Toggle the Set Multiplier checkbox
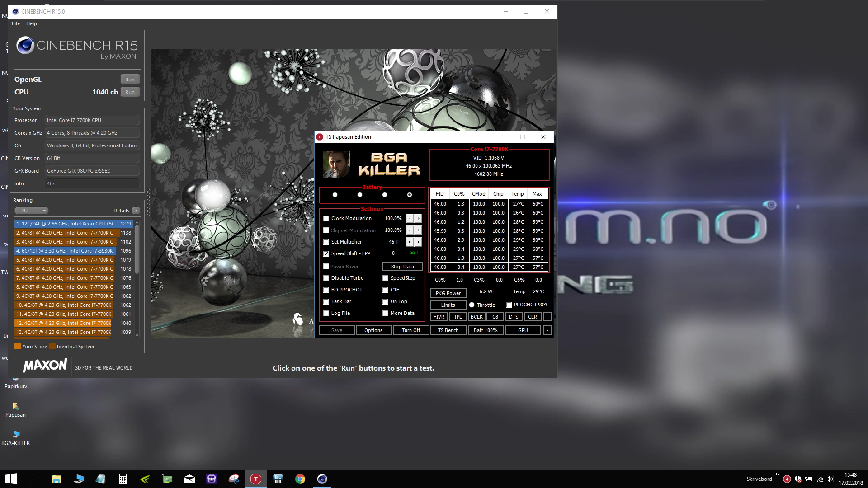Viewport: 868px width, 488px height. click(x=326, y=242)
